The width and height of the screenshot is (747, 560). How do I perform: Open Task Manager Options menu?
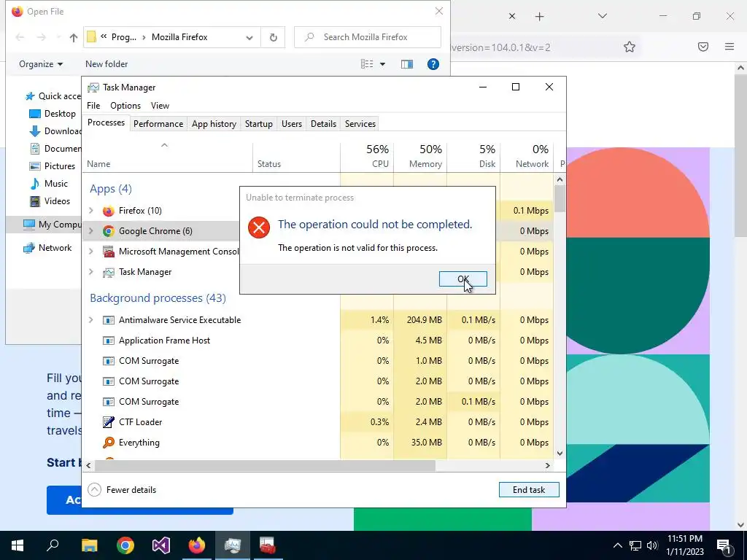click(x=125, y=106)
